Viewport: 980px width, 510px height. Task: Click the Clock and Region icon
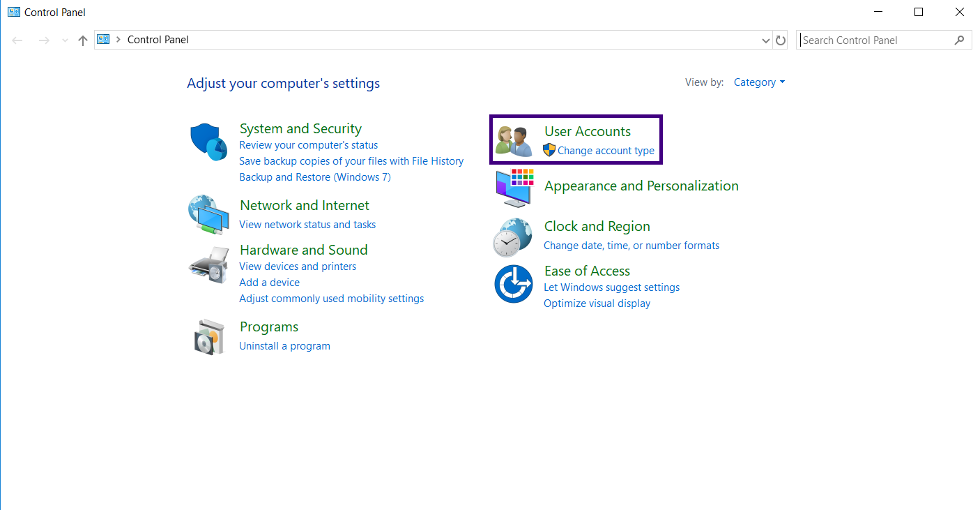513,237
